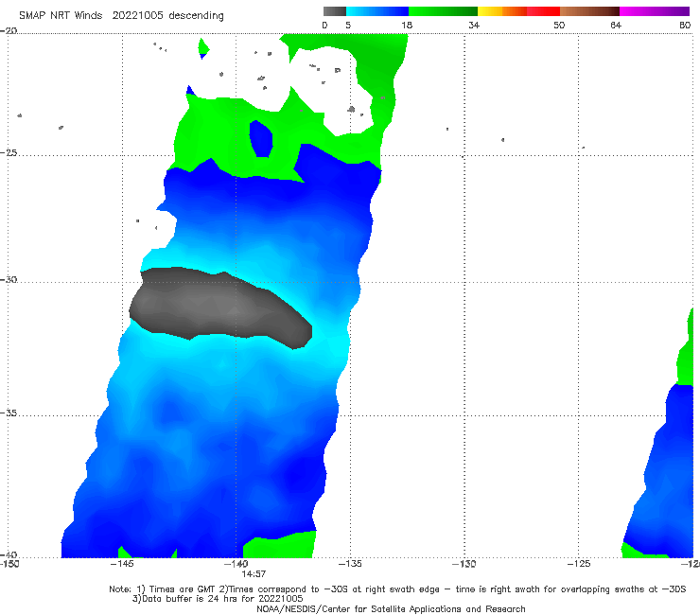700x615 pixels.
Task: Click color bar label '34'
Action: pyautogui.click(x=474, y=25)
